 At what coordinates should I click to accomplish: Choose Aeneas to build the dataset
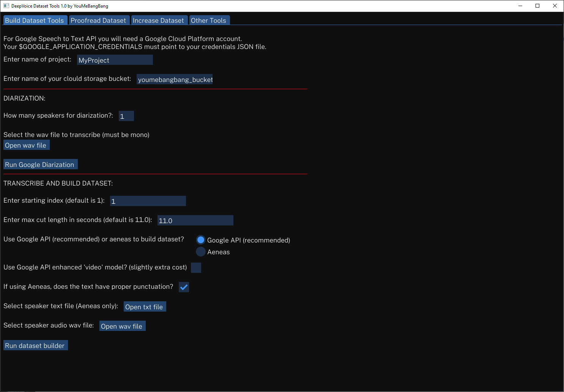tap(200, 252)
